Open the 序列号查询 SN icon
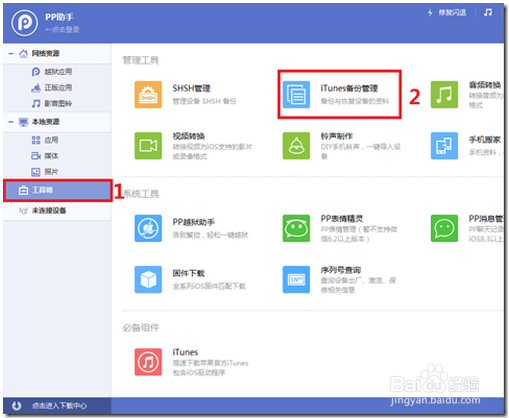The width and height of the screenshot is (509, 418). [x=296, y=279]
